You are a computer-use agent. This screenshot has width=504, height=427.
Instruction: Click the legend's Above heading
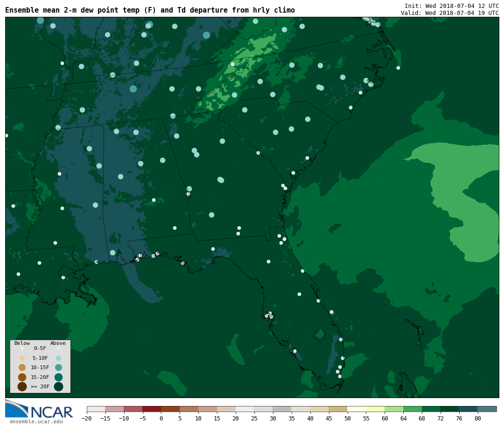pyautogui.click(x=58, y=343)
